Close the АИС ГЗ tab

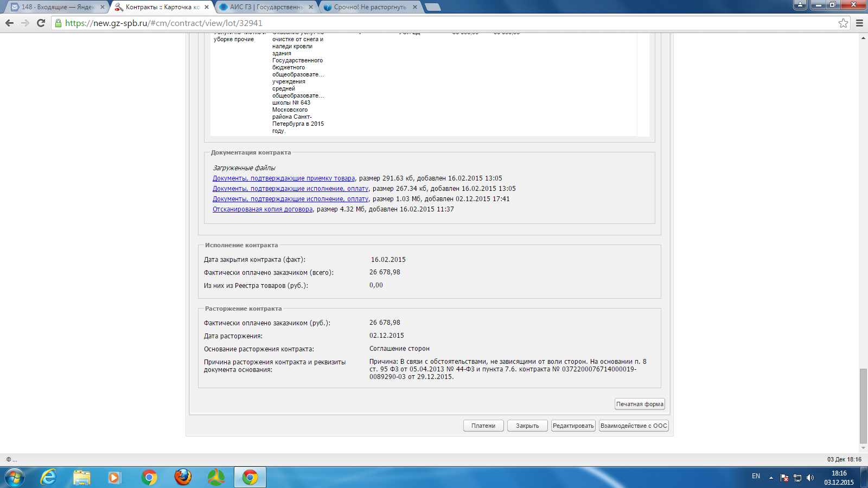pyautogui.click(x=311, y=7)
